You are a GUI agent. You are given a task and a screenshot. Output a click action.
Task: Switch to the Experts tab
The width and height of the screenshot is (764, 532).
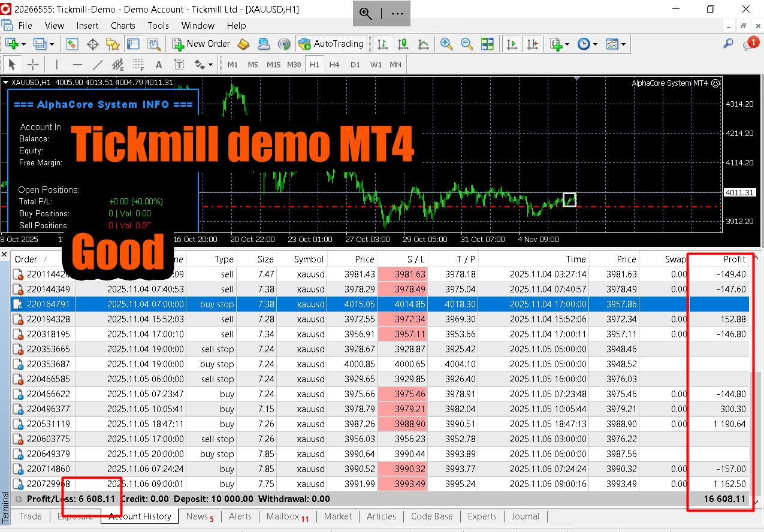point(482,516)
